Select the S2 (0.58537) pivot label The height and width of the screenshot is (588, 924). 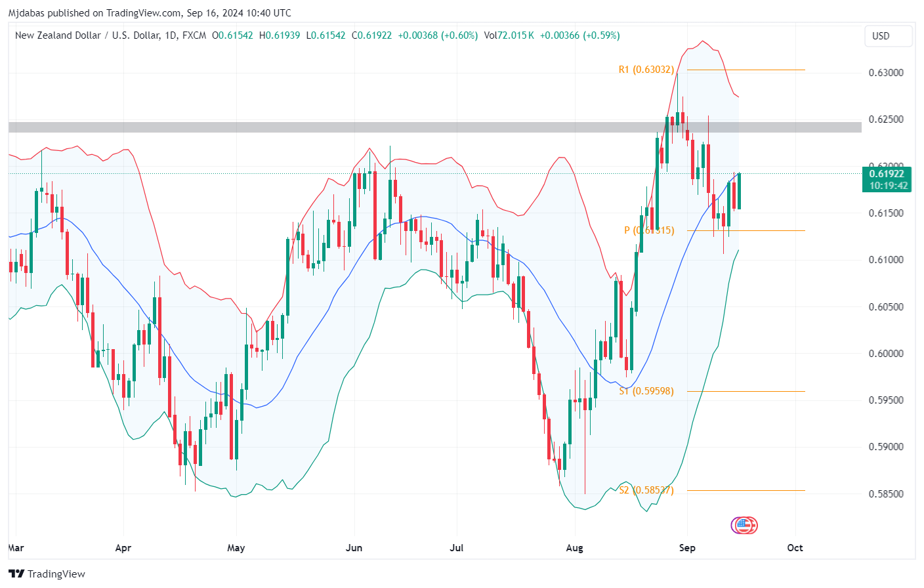click(x=646, y=490)
